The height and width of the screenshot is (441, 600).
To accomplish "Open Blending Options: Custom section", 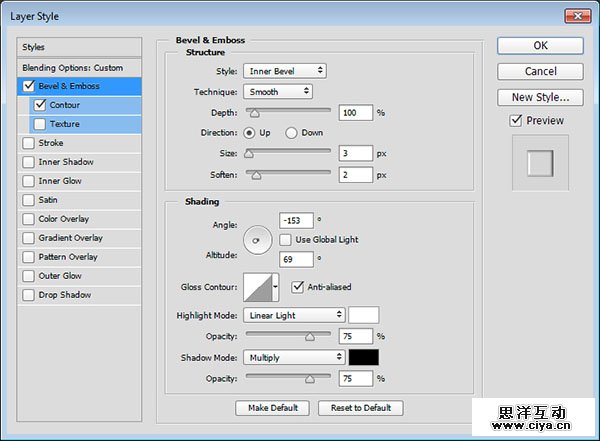I will [72, 67].
